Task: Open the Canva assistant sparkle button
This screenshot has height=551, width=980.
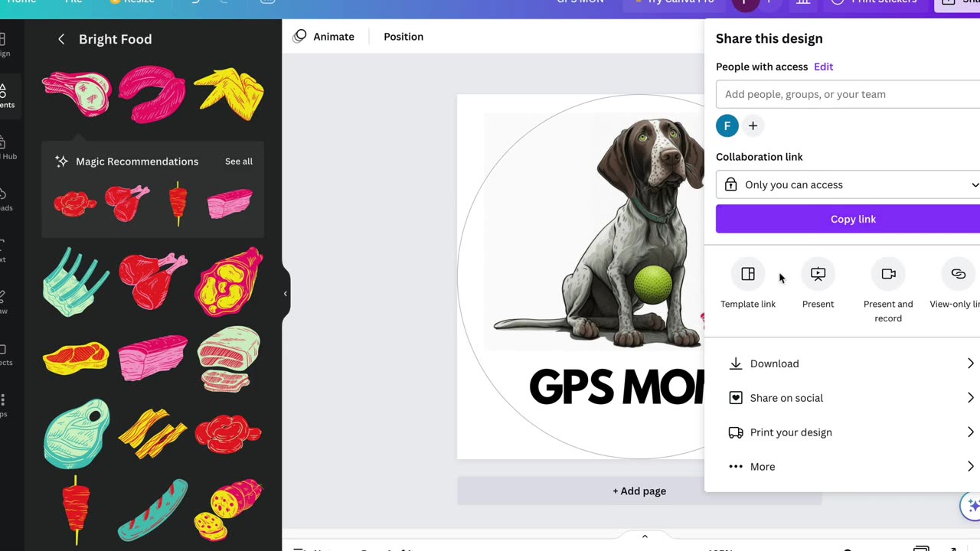Action: tap(971, 506)
